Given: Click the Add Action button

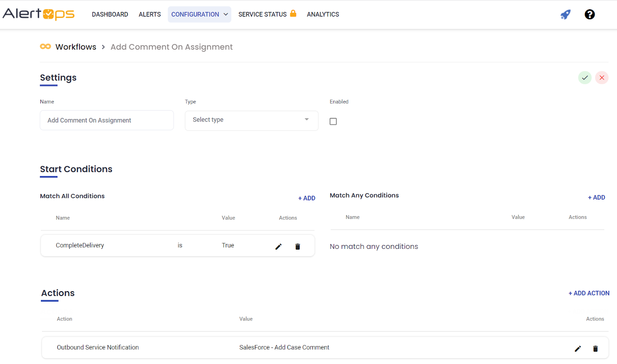Looking at the screenshot, I should pos(589,293).
